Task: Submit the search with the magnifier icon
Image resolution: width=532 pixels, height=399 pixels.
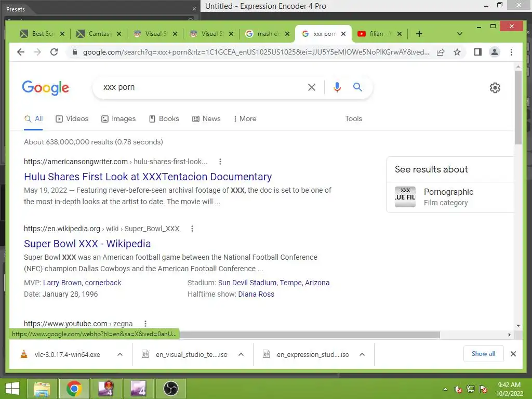Action: click(x=357, y=87)
